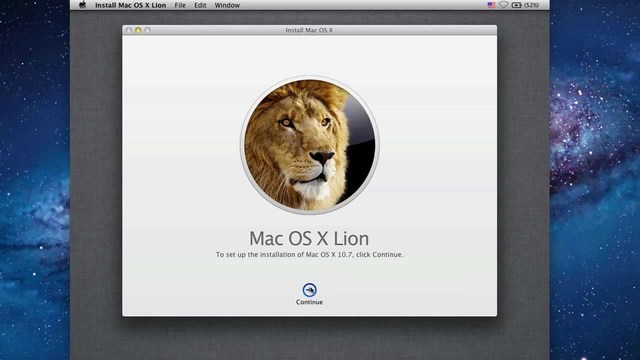Click the Continue label under the arrow
Image resolution: width=640 pixels, height=360 pixels.
(x=309, y=302)
